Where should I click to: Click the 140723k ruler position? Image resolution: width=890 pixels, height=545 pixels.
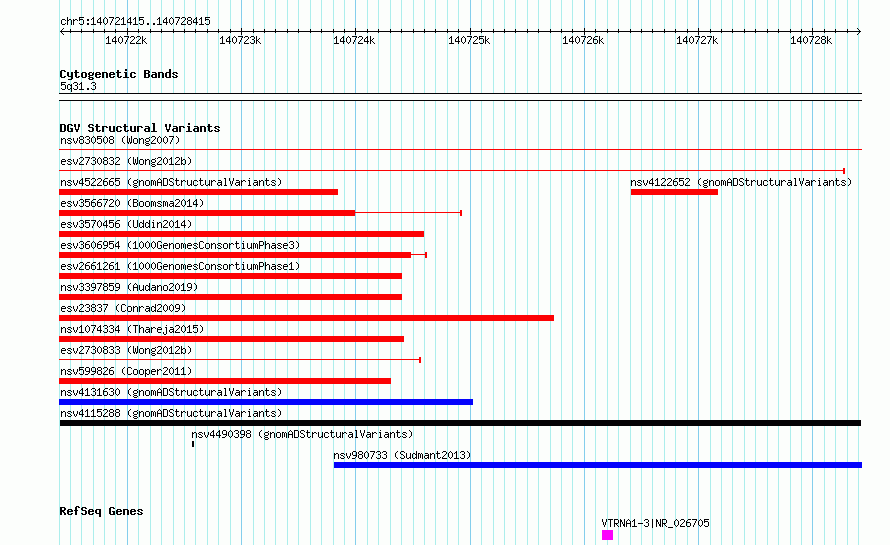(240, 40)
